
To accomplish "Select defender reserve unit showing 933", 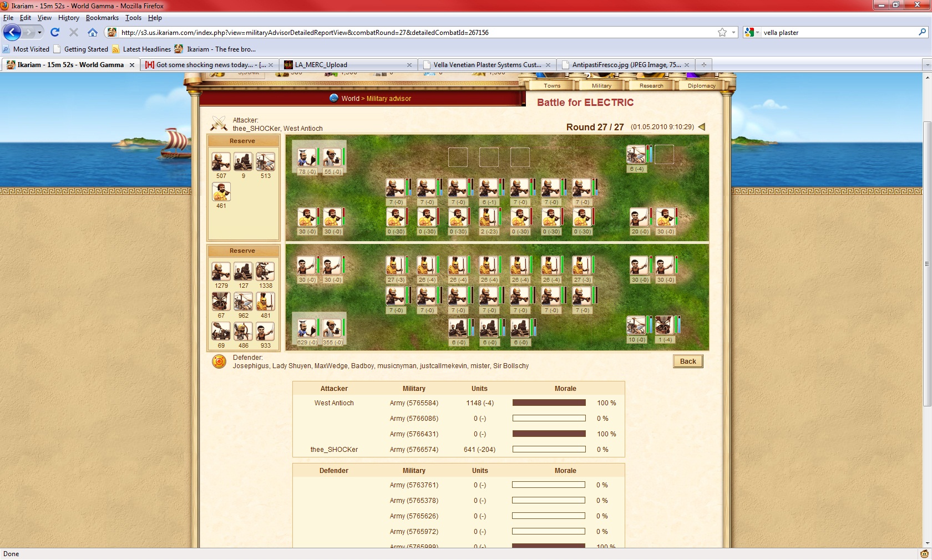I will (265, 332).
